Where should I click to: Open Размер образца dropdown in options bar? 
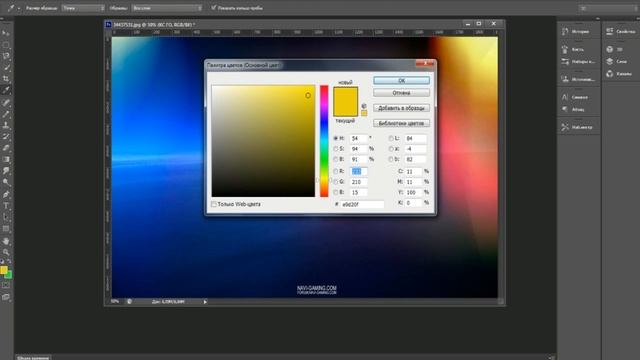[83, 8]
